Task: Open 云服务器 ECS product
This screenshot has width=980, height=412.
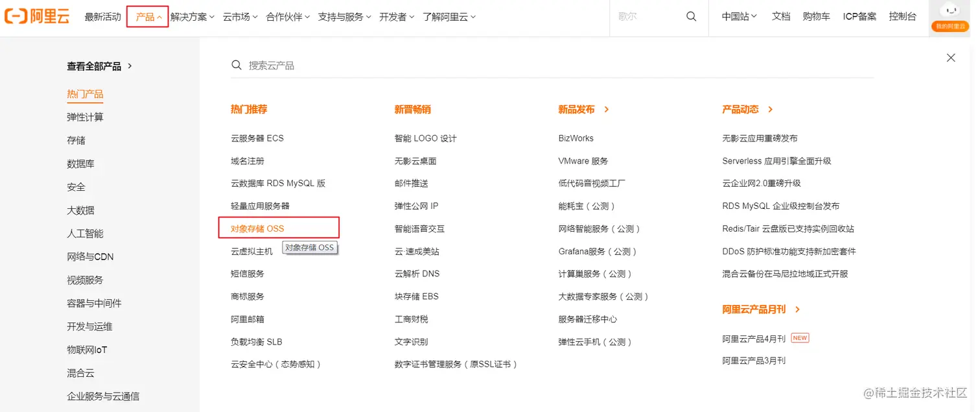Action: pyautogui.click(x=257, y=138)
